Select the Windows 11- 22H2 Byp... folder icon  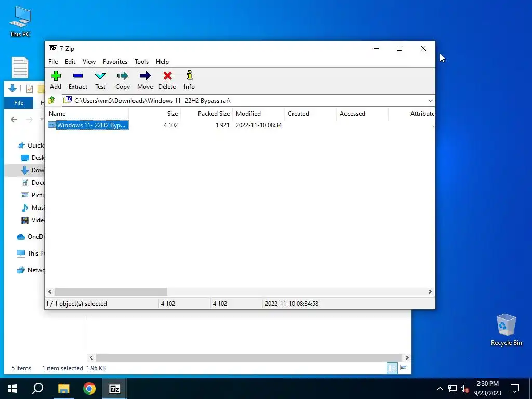pos(51,125)
